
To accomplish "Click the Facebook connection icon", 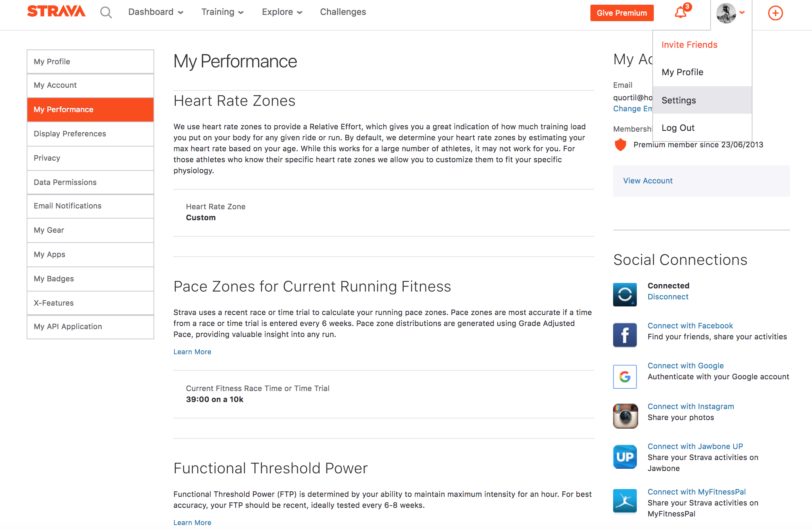I will coord(625,335).
